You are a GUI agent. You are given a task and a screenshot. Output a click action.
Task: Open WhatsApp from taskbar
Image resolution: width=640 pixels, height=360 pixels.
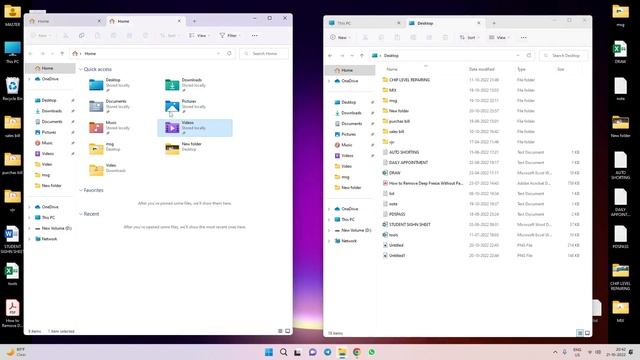[x=371, y=352]
